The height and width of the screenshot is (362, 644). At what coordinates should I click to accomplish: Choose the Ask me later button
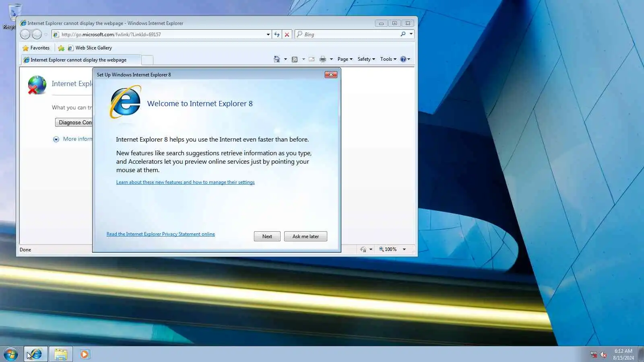[x=305, y=237]
